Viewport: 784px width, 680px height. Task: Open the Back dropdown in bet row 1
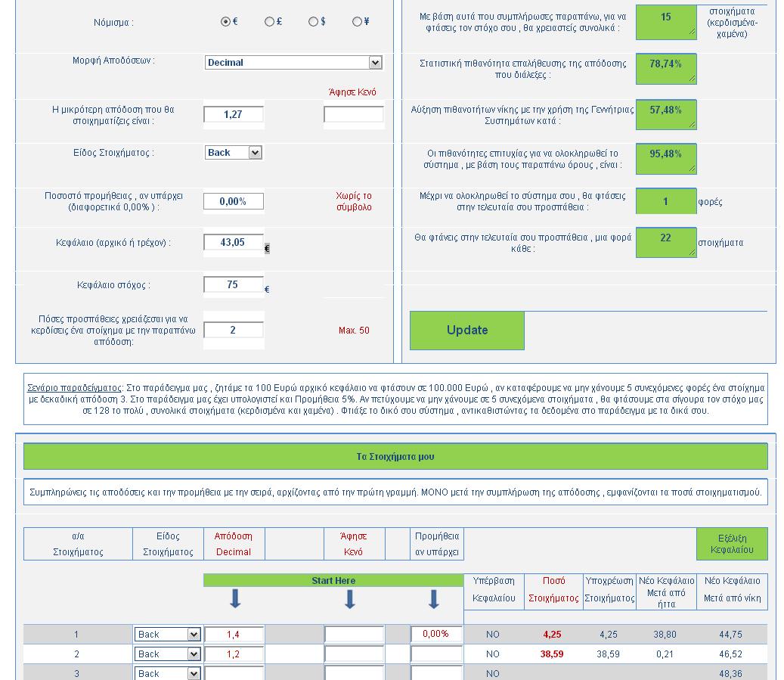pyautogui.click(x=168, y=635)
